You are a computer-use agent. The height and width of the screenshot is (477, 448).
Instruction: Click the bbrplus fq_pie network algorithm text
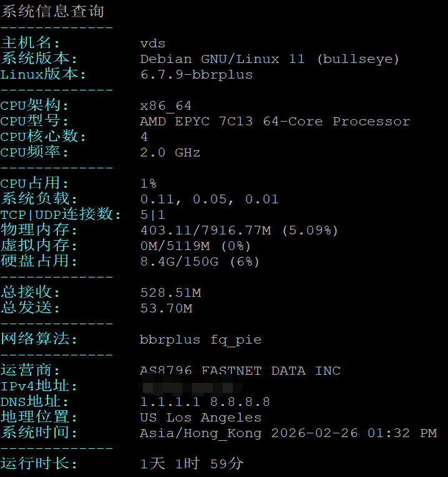click(x=200, y=339)
